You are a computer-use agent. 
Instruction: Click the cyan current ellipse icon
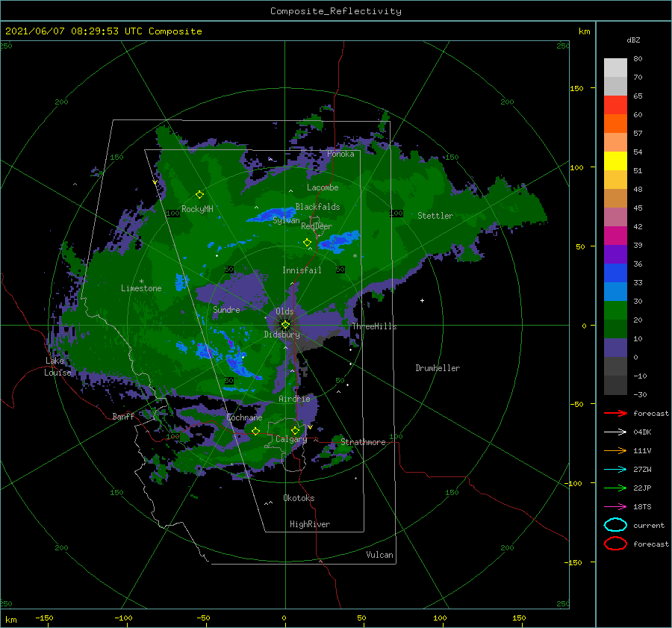(x=615, y=525)
